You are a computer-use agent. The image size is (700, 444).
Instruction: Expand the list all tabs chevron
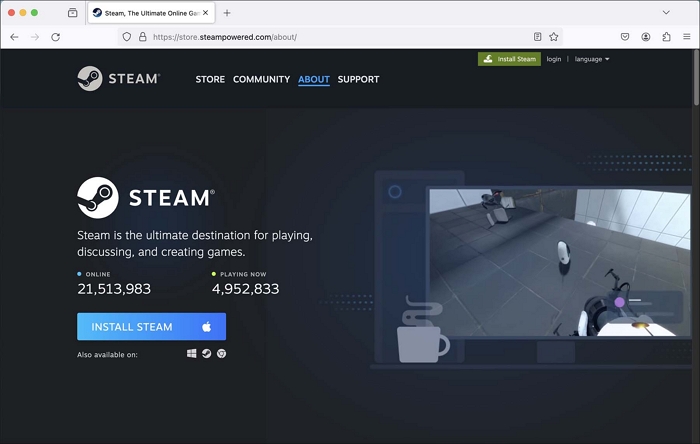(666, 12)
